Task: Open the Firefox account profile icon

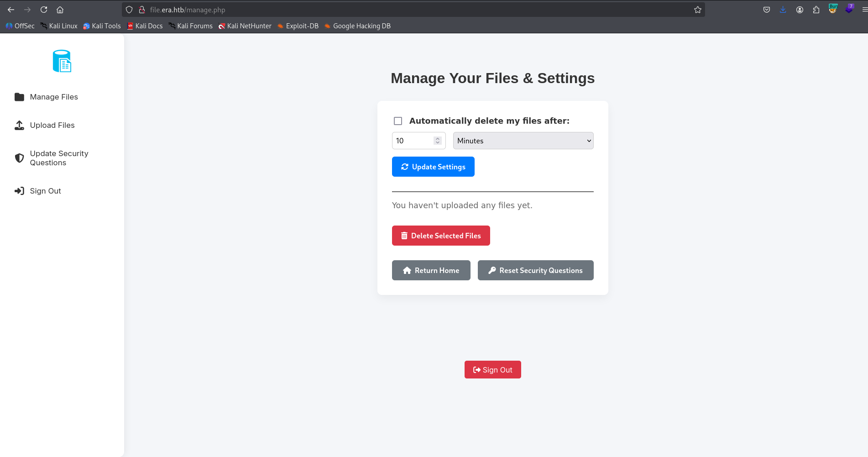Action: pyautogui.click(x=799, y=10)
